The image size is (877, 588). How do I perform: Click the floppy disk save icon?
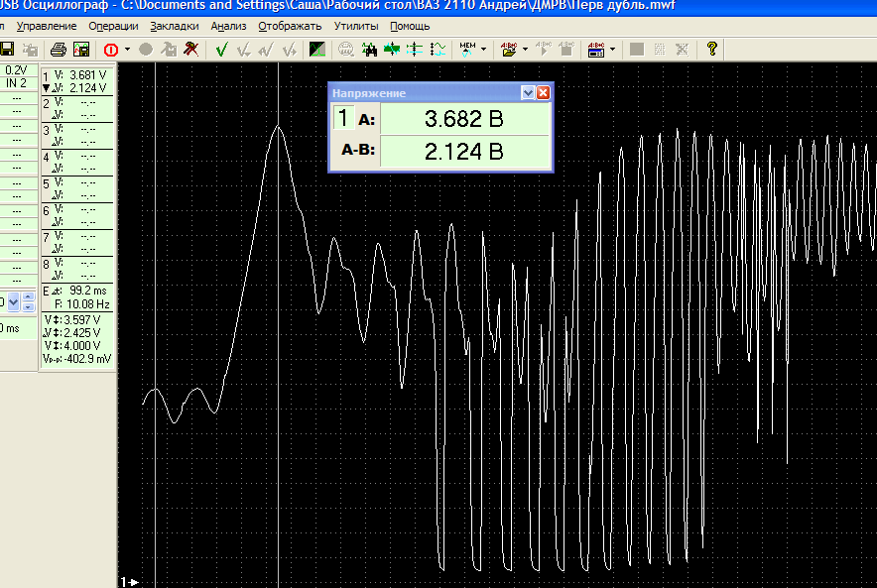coord(7,50)
